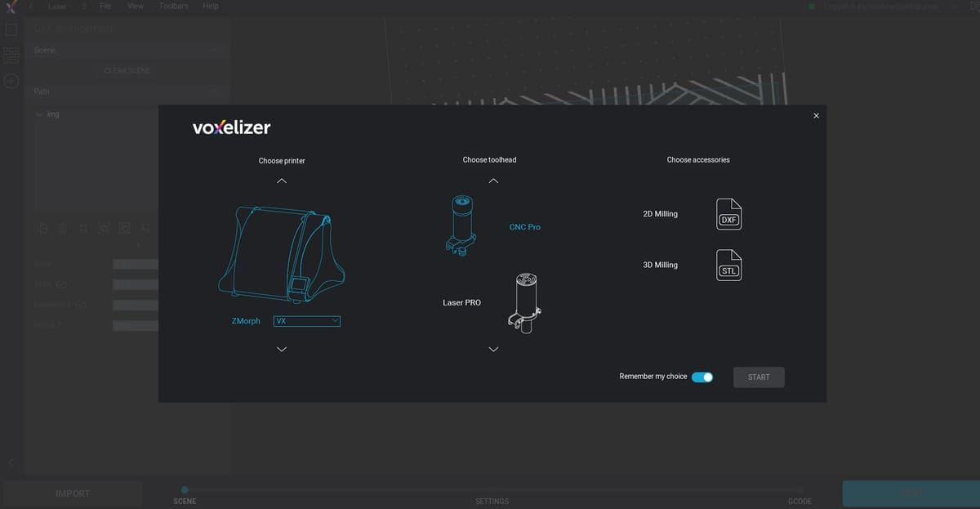The width and height of the screenshot is (980, 509).
Task: Click the green login status indicator
Action: tap(811, 7)
